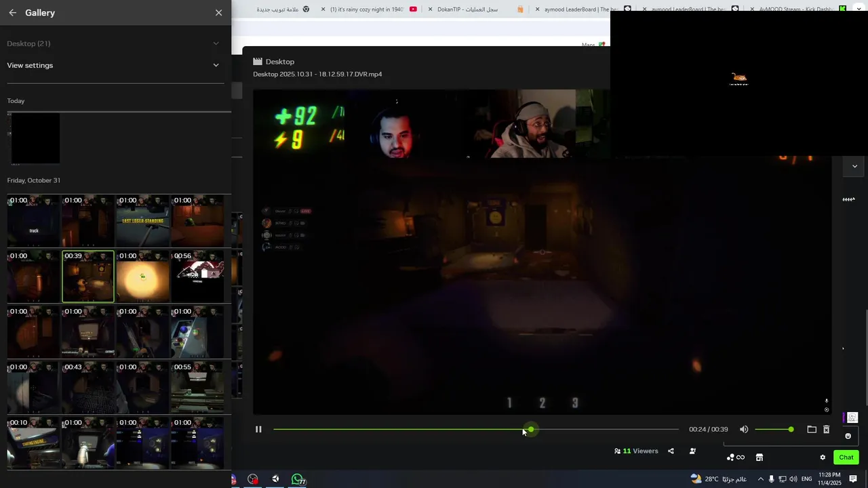868x488 pixels.
Task: Click the clip filename 'Desktop 2025.10.31 - 18.12.59.17.DVR.mp4'
Action: 317,75
